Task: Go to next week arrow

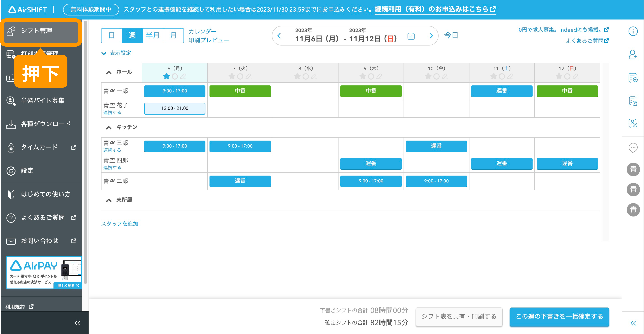Action: pos(431,36)
